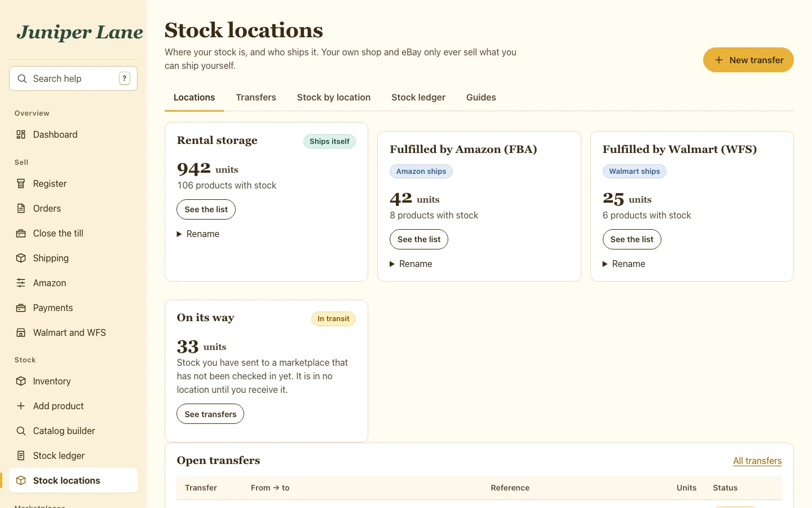Screen dimensions: 812x508
Task: Click the Status column header
Action: tap(725, 488)
